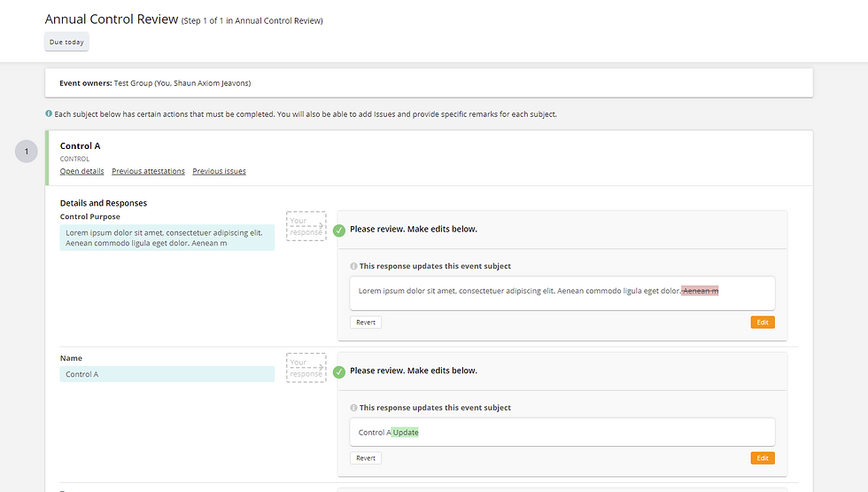Click the step number 1 circle
The height and width of the screenshot is (492, 868).
[26, 152]
